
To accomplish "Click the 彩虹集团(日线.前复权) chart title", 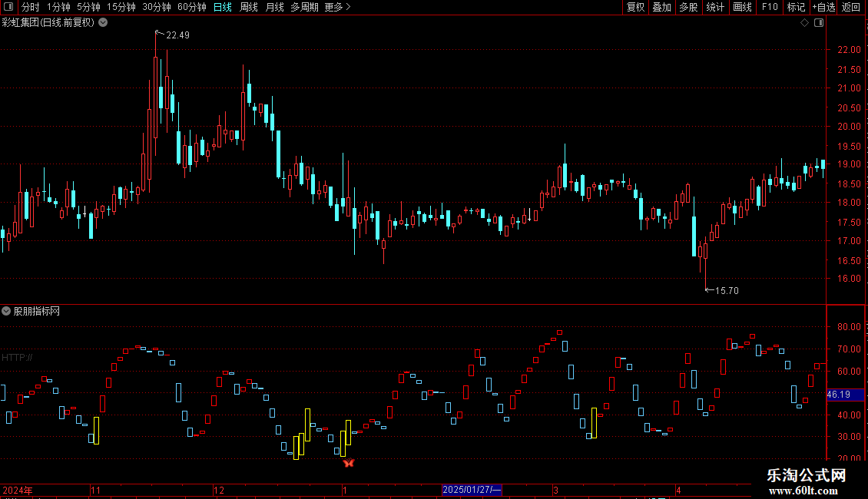I will [x=48, y=23].
